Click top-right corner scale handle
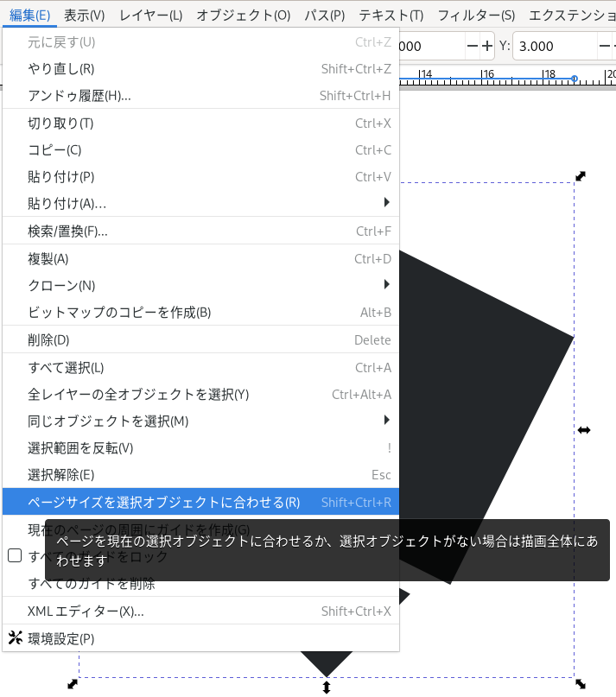Image resolution: width=616 pixels, height=697 pixels. (581, 176)
